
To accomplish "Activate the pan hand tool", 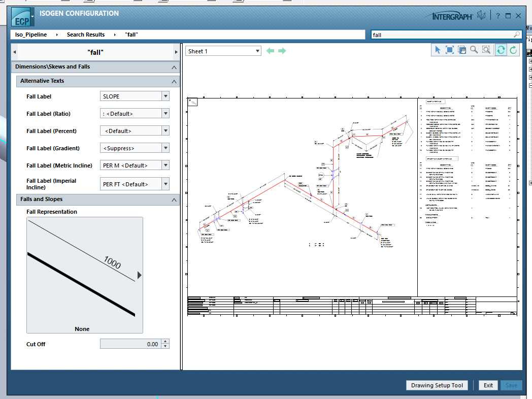I will pyautogui.click(x=462, y=50).
